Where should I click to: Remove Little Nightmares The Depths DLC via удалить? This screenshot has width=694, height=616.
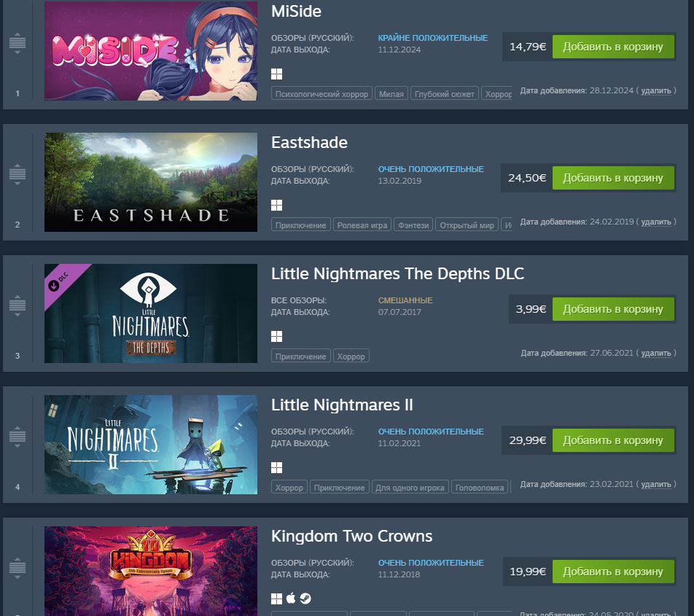(656, 353)
